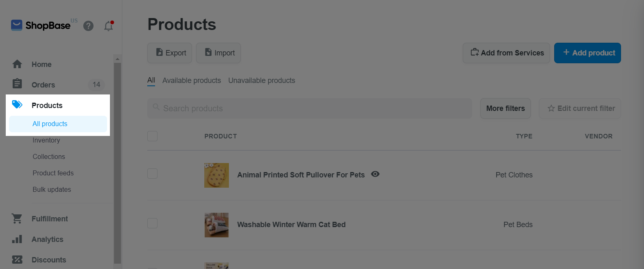Tick the Washable Winter Warm Cat Bed checkbox
Screen dimensions: 644x269
point(152,223)
